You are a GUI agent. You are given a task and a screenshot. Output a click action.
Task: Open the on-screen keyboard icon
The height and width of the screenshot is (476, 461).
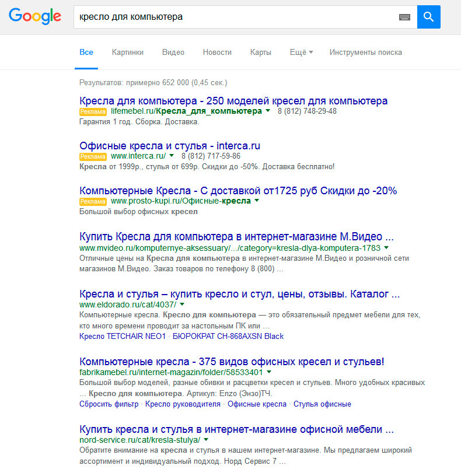click(x=404, y=17)
